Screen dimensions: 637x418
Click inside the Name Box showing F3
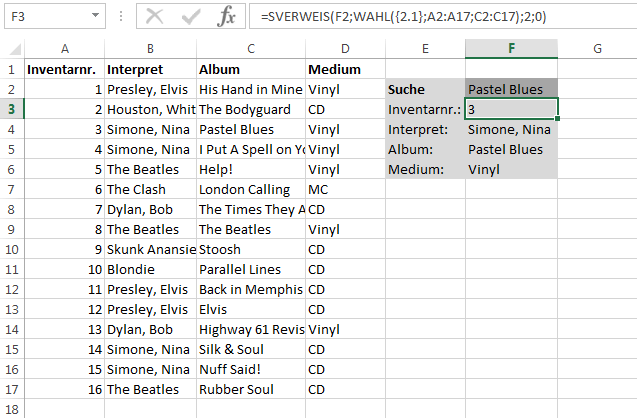pos(47,16)
